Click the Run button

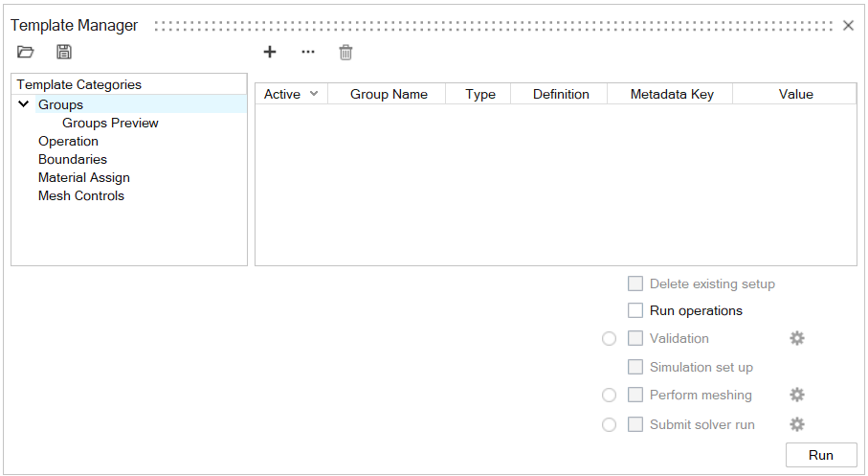[820, 455]
